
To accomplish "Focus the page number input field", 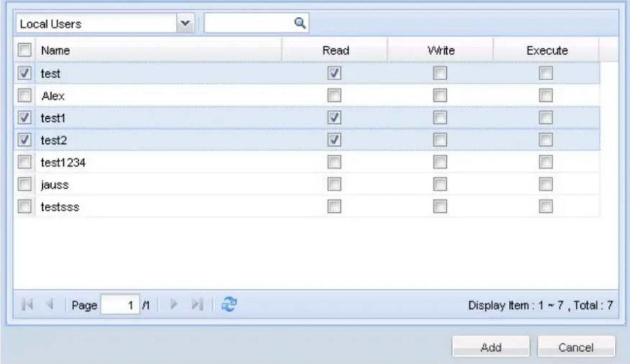I will pos(120,305).
